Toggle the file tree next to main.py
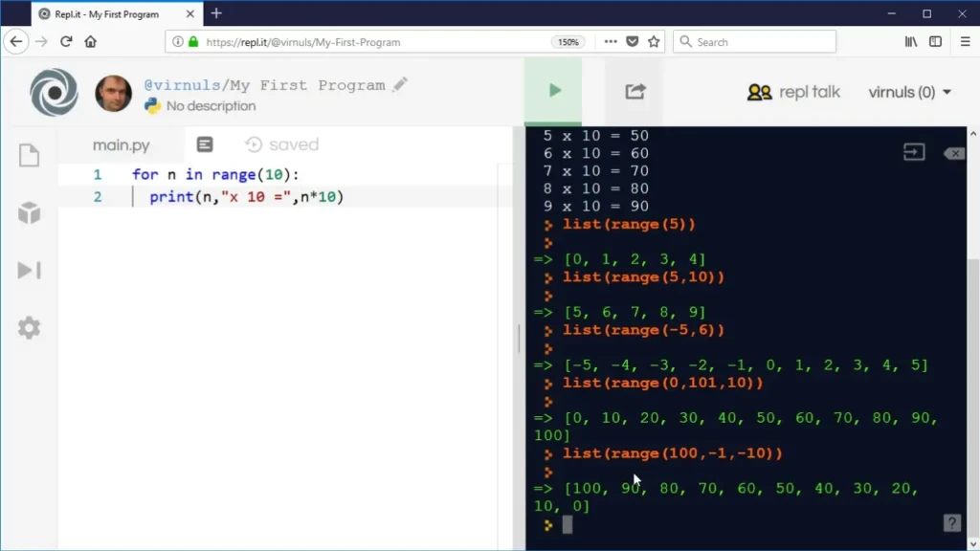The width and height of the screenshot is (980, 551). point(205,143)
